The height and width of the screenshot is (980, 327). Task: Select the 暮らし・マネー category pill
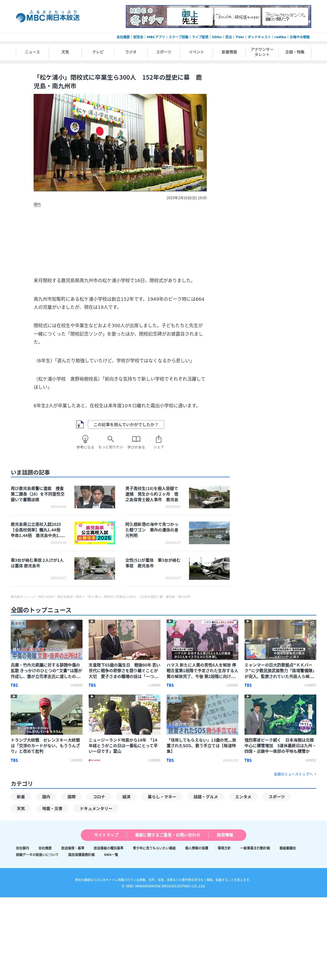pos(162,797)
